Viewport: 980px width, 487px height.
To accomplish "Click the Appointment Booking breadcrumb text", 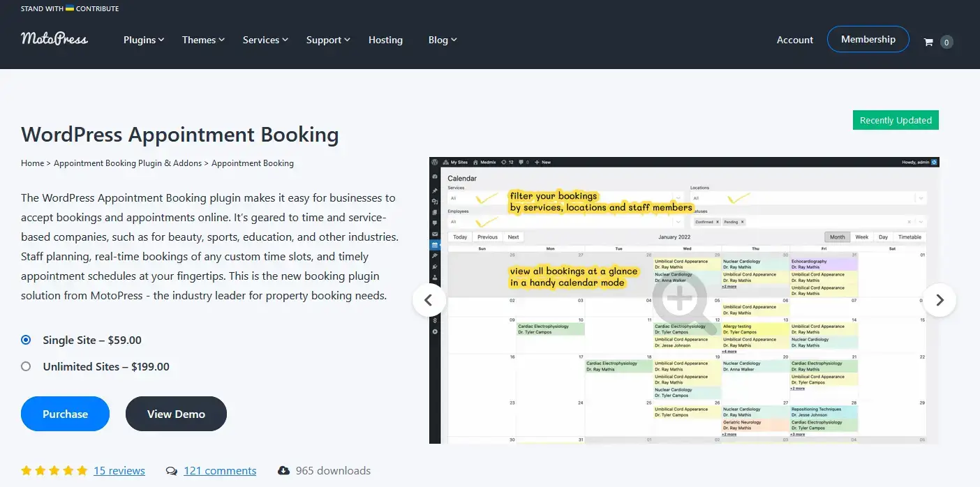I will pyautogui.click(x=253, y=163).
